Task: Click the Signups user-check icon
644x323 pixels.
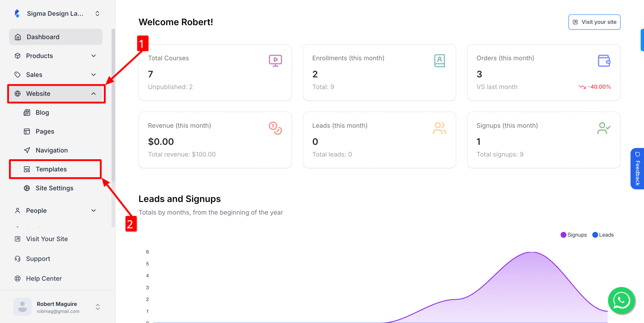Action: tap(604, 128)
